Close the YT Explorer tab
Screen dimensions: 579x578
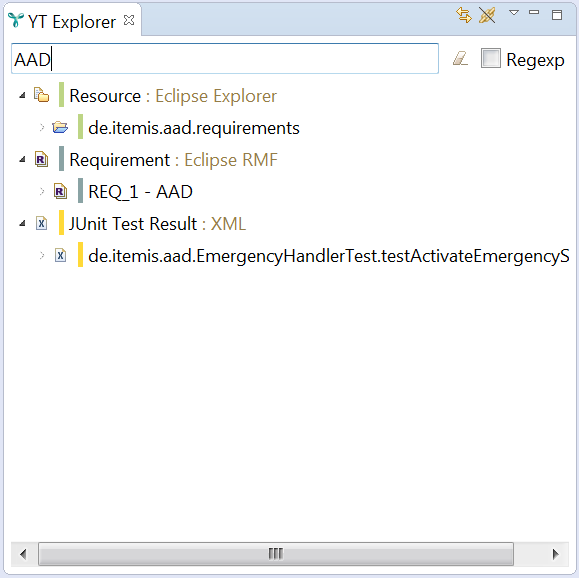click(129, 20)
